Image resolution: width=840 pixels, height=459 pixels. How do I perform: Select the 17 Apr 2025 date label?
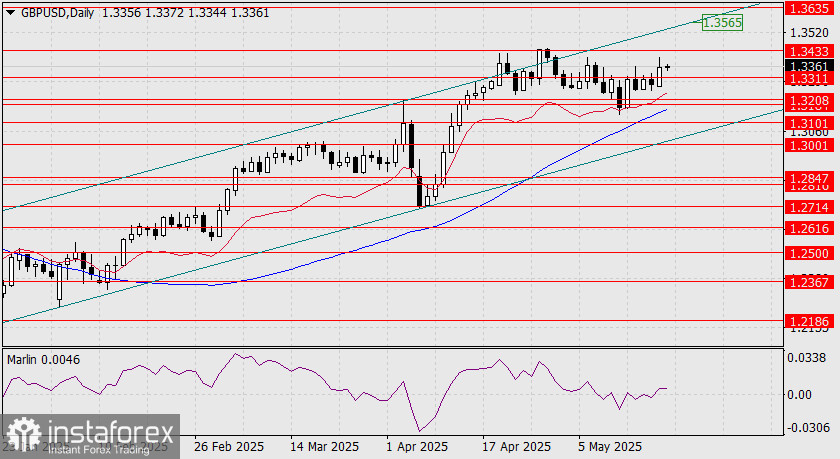point(516,447)
